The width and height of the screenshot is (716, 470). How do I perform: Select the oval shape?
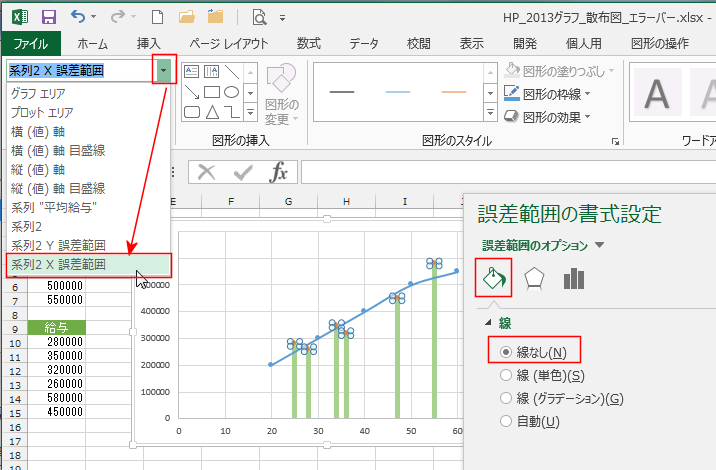232,92
